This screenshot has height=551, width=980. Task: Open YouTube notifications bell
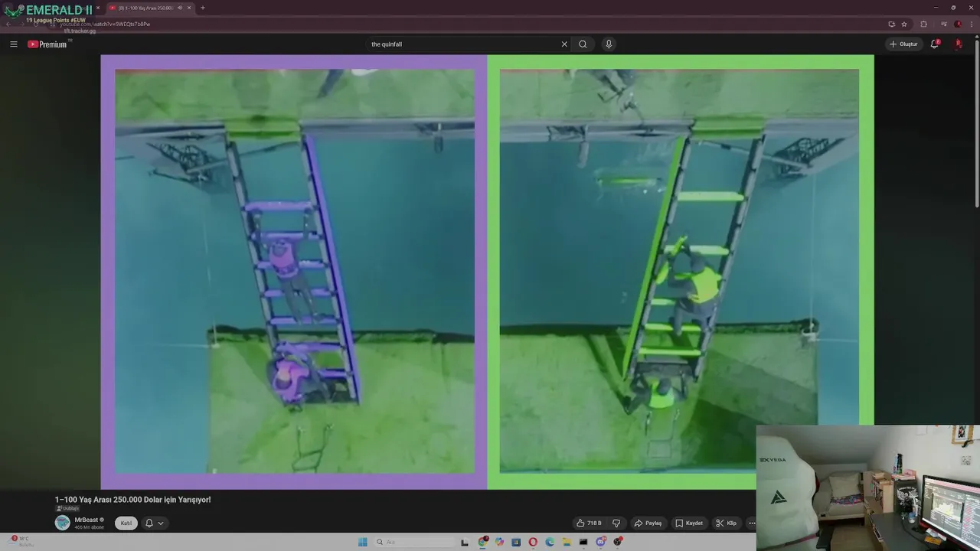[x=934, y=44]
